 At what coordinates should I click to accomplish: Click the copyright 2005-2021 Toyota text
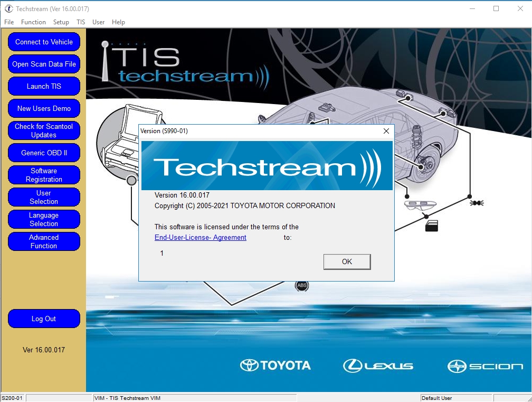(245, 205)
